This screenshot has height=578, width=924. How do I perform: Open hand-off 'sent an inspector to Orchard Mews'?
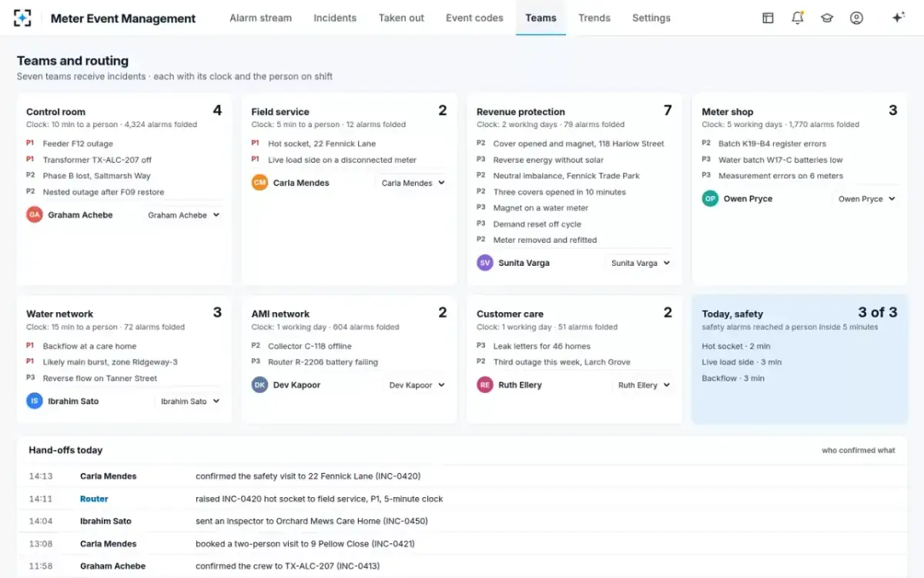click(x=311, y=521)
